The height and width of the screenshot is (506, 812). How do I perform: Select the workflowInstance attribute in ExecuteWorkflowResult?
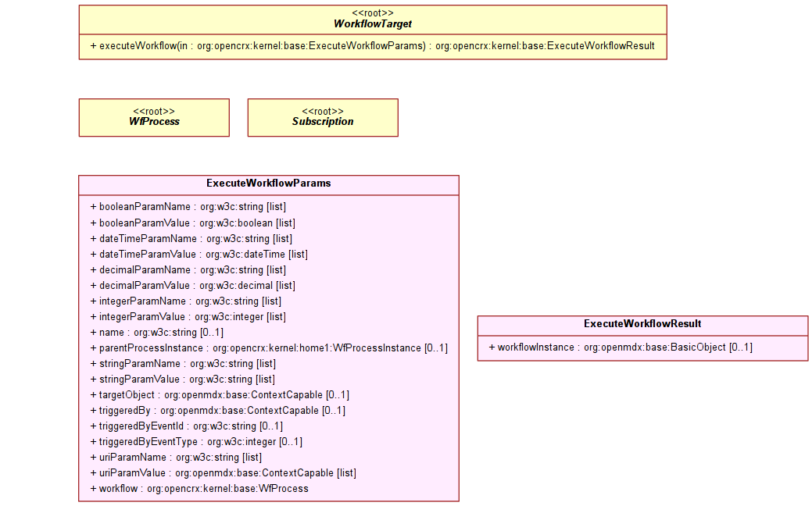621,347
